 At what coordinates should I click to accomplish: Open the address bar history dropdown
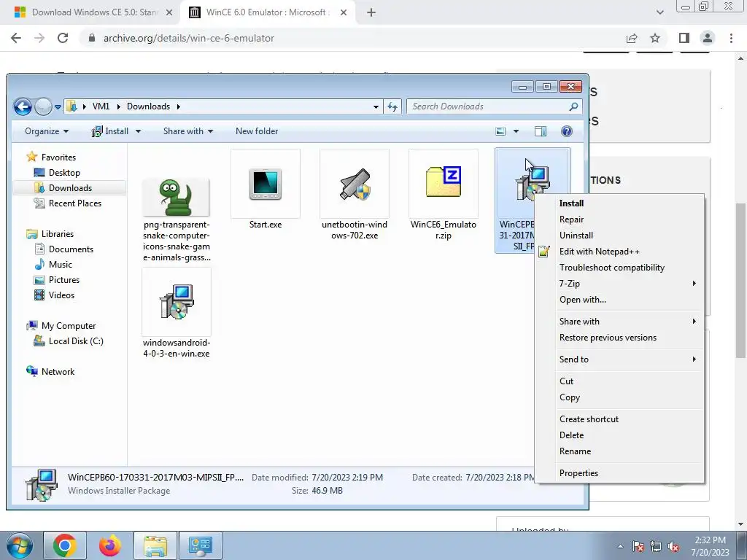pos(376,106)
